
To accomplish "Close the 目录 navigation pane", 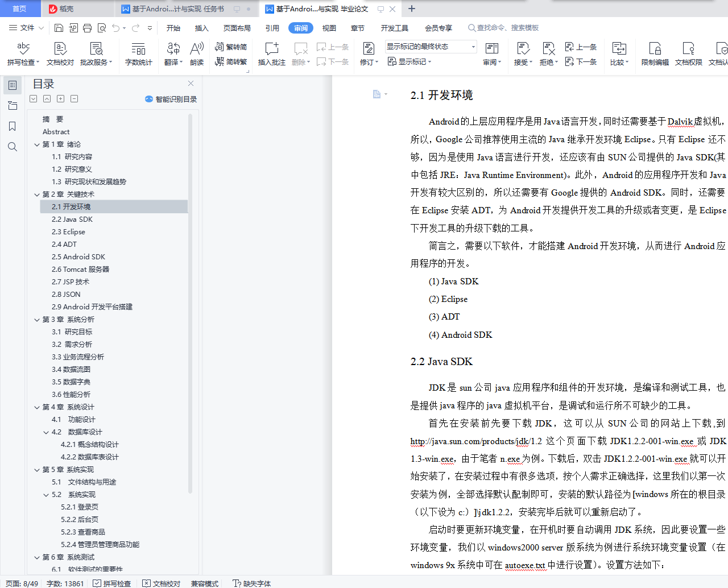I will tap(191, 84).
